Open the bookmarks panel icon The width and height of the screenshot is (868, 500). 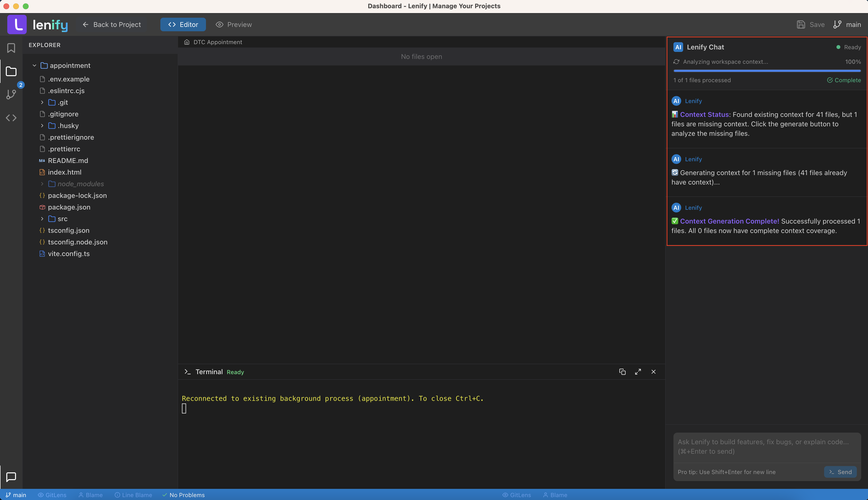[11, 48]
